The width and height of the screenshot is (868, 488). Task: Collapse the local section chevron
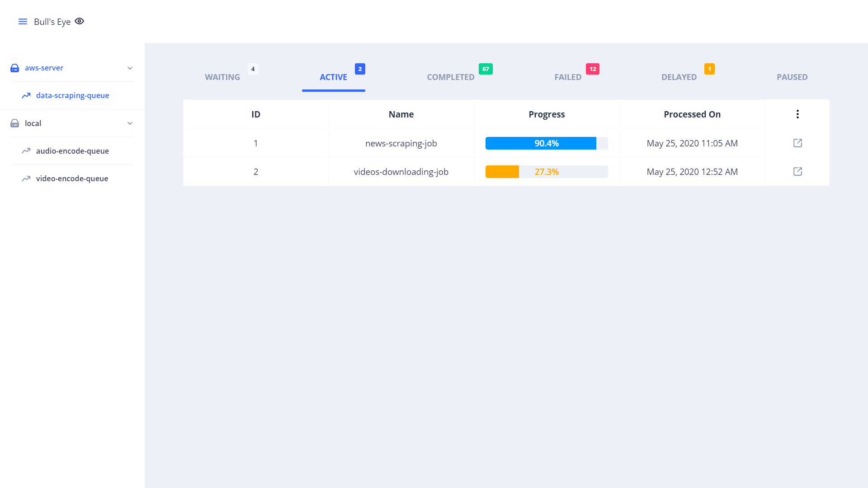pos(130,123)
